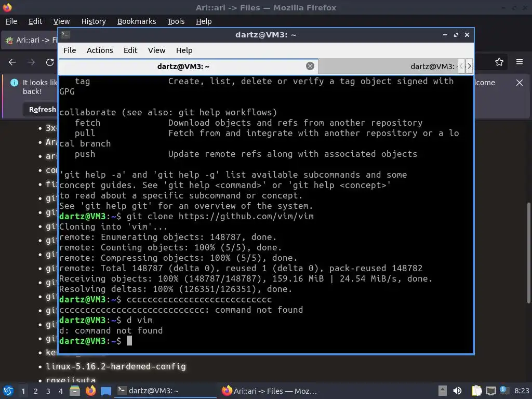
Task: Maximize the terminal window
Action: pyautogui.click(x=456, y=35)
